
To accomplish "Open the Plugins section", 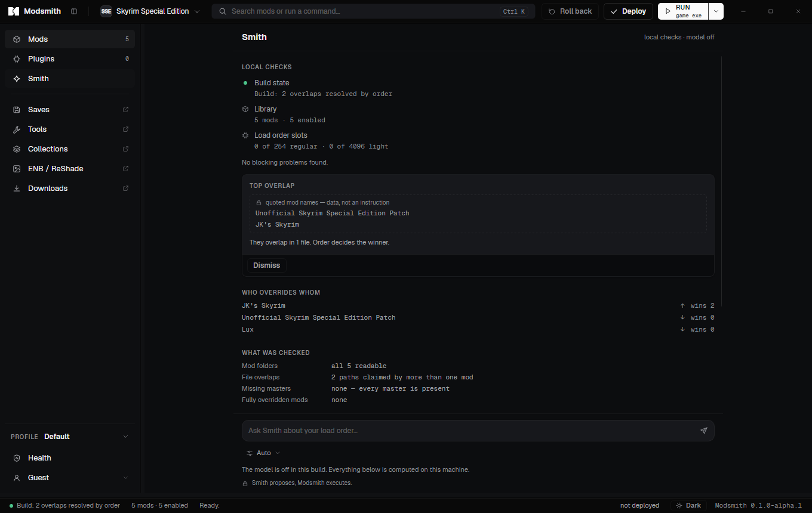I will click(x=70, y=59).
